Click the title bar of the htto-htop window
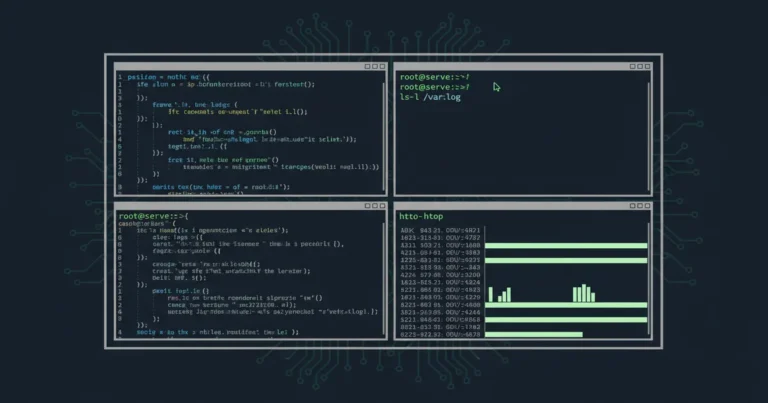This screenshot has width=768, height=403. pyautogui.click(x=523, y=206)
